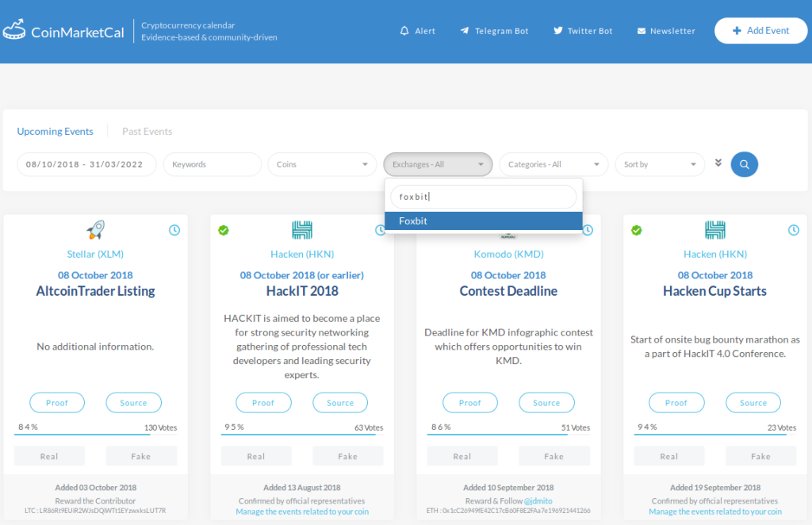Viewport: 812px width, 525px height.
Task: Select Foxbit from exchange results
Action: tap(484, 221)
